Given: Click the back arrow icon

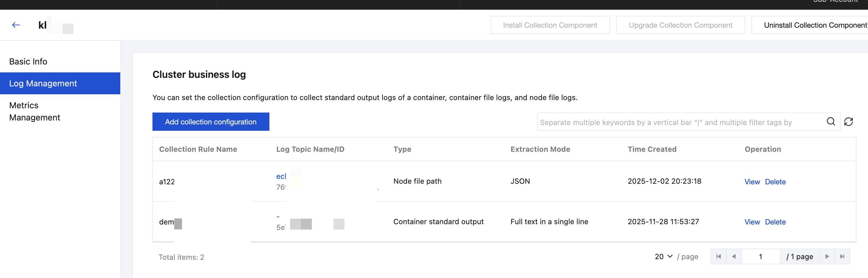Looking at the screenshot, I should [16, 25].
